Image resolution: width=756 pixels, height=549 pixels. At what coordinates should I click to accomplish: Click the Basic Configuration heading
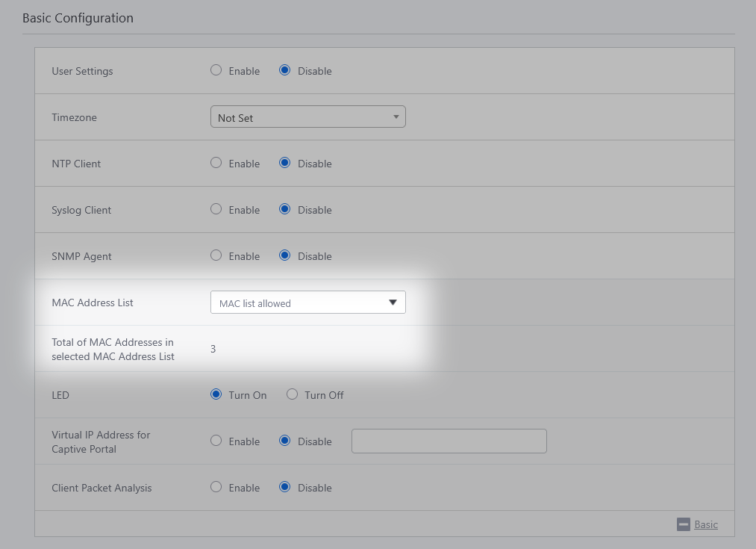click(78, 18)
